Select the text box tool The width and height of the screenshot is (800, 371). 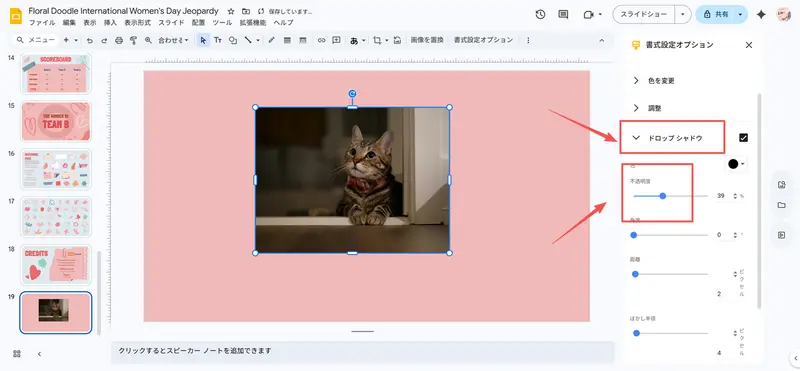(x=218, y=40)
